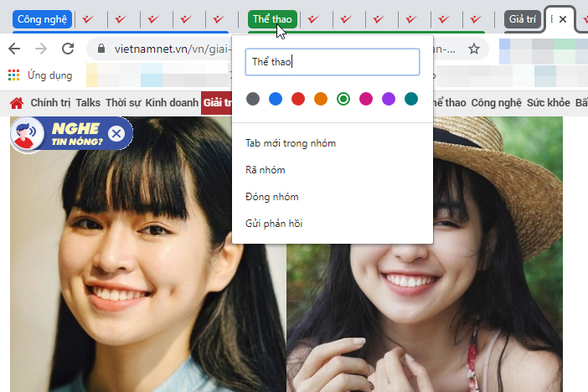Open the highlighted Giải trí section
Screen dimensions: 588x392
(217, 103)
